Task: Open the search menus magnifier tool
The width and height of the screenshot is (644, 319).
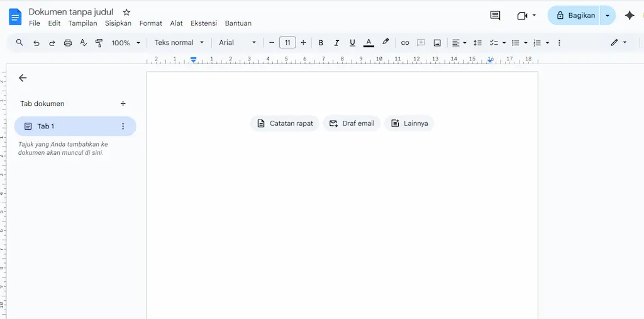Action: (x=19, y=42)
